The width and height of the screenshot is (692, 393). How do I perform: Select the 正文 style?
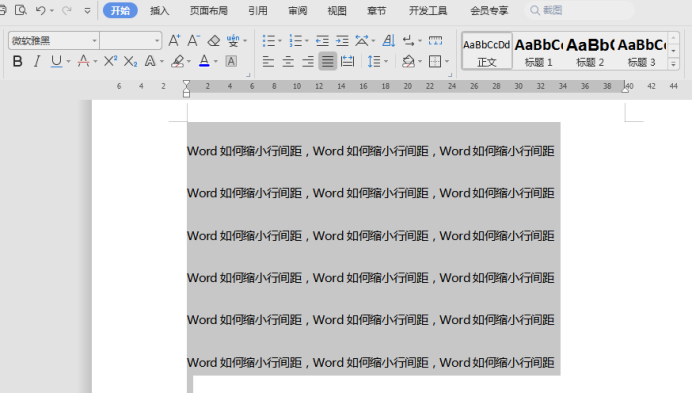487,51
